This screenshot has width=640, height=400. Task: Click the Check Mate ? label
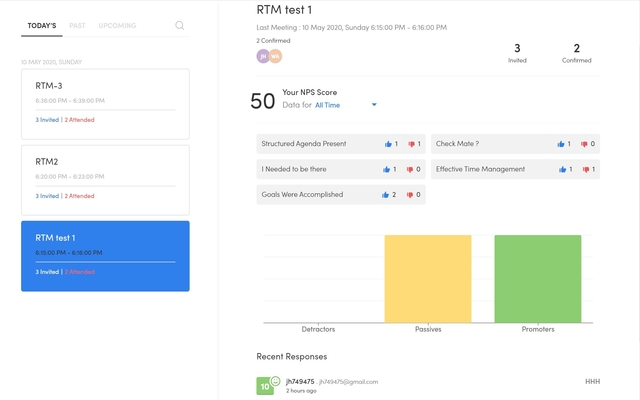pyautogui.click(x=457, y=144)
